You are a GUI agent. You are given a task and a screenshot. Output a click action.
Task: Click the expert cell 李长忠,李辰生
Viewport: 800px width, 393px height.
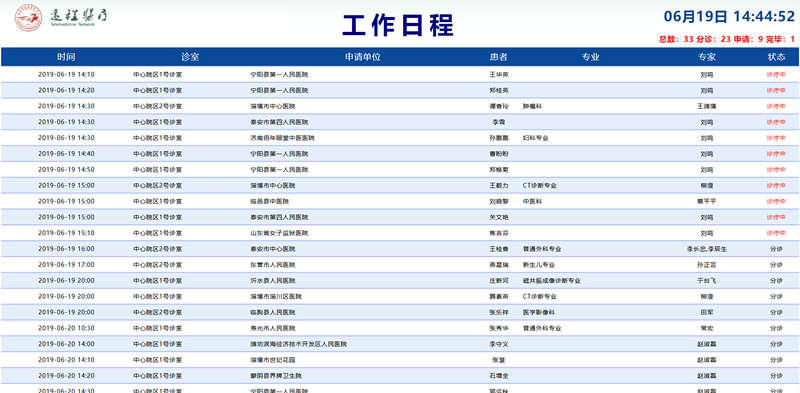(707, 249)
